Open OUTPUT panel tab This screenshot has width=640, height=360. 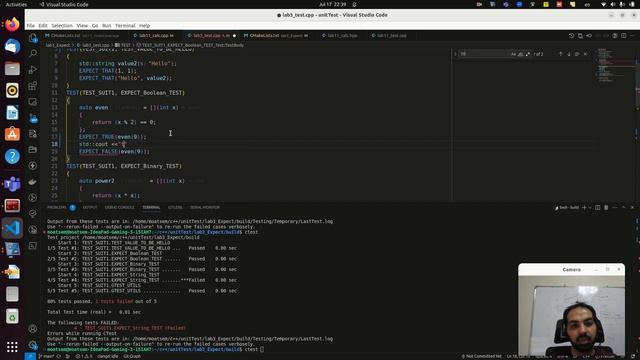click(90, 208)
